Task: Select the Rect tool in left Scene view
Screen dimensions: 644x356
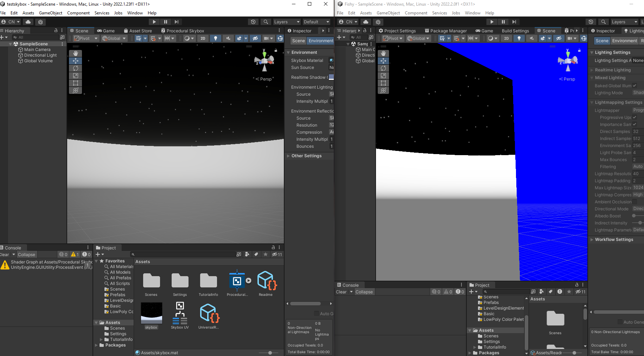Action: coord(75,83)
